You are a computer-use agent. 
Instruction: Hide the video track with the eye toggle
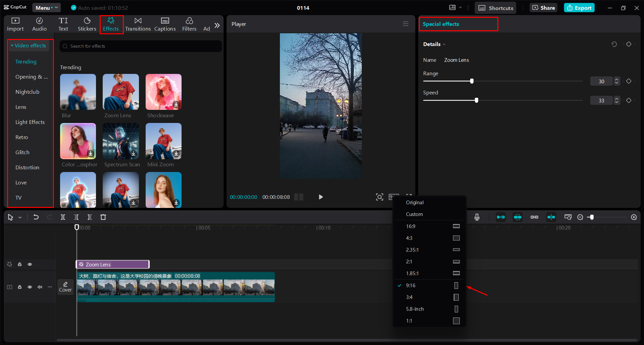pyautogui.click(x=30, y=287)
